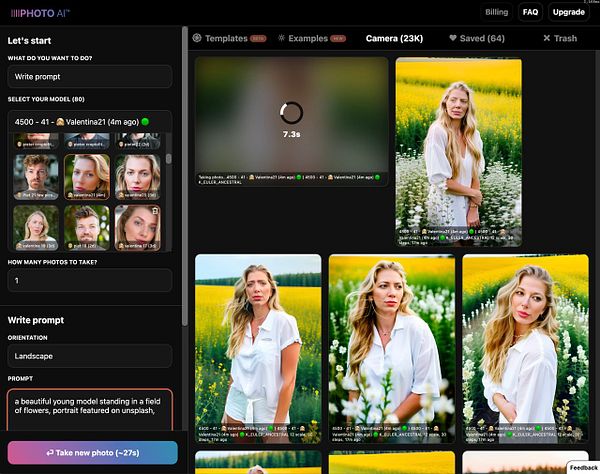Switch to the Examples tab
This screenshot has width=600, height=474.
click(x=312, y=38)
